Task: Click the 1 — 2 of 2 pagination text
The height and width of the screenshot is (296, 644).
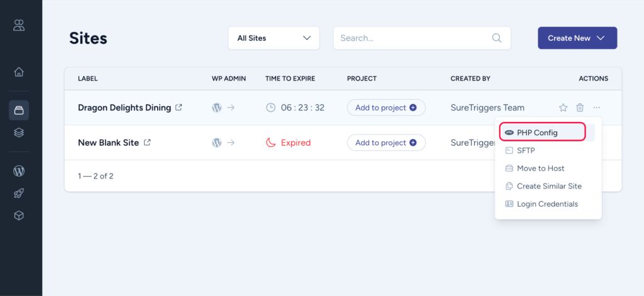Action: (96, 176)
